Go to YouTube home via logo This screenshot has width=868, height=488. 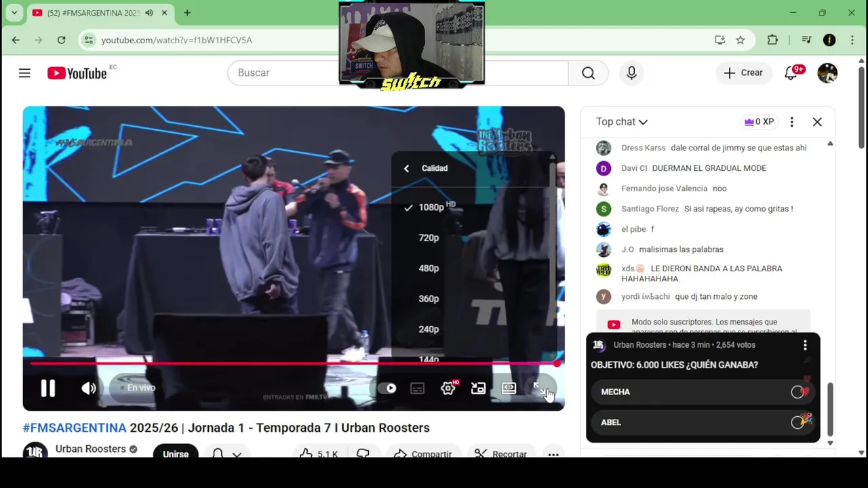[x=77, y=73]
